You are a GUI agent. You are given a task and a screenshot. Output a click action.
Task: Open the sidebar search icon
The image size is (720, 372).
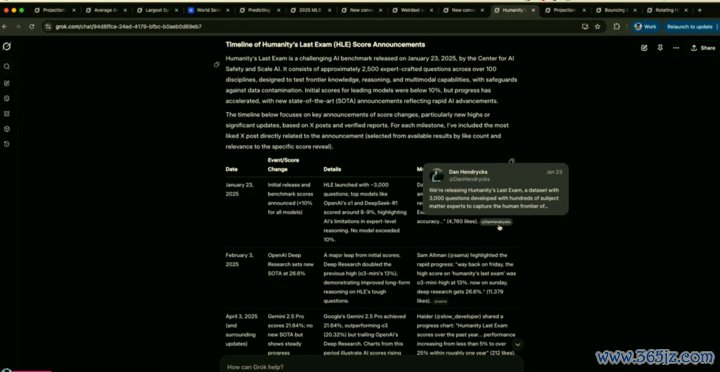7,67
